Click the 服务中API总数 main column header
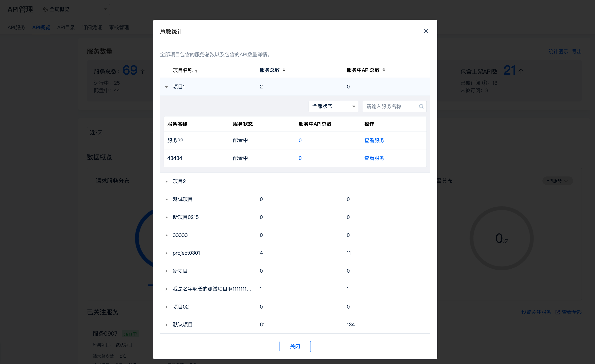Screen dimensions: 595x364 363,70
